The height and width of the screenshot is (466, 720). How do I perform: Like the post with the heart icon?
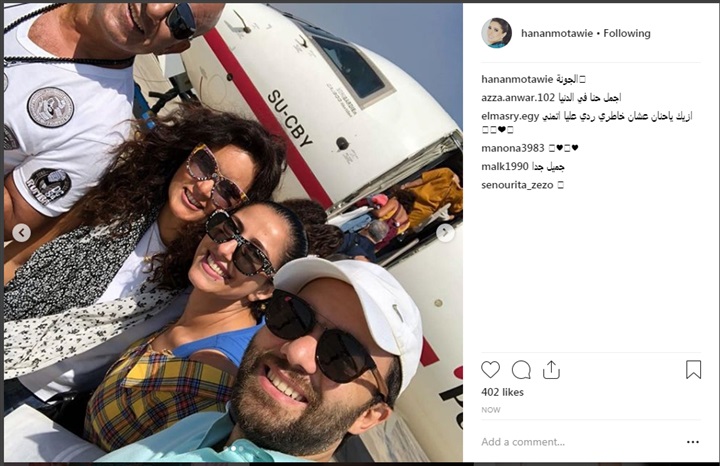point(490,370)
